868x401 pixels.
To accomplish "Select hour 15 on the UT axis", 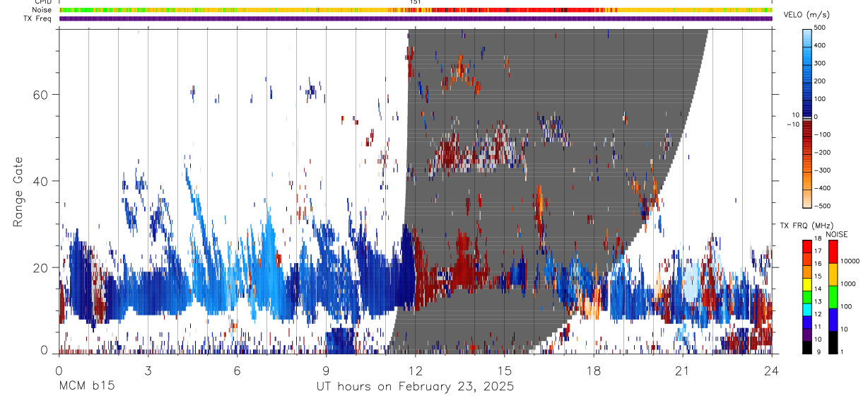I will pos(505,370).
